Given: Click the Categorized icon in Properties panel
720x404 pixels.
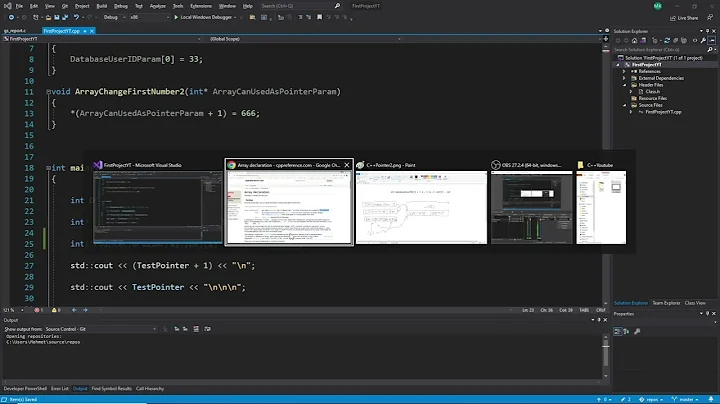Looking at the screenshot, I should pos(618,331).
